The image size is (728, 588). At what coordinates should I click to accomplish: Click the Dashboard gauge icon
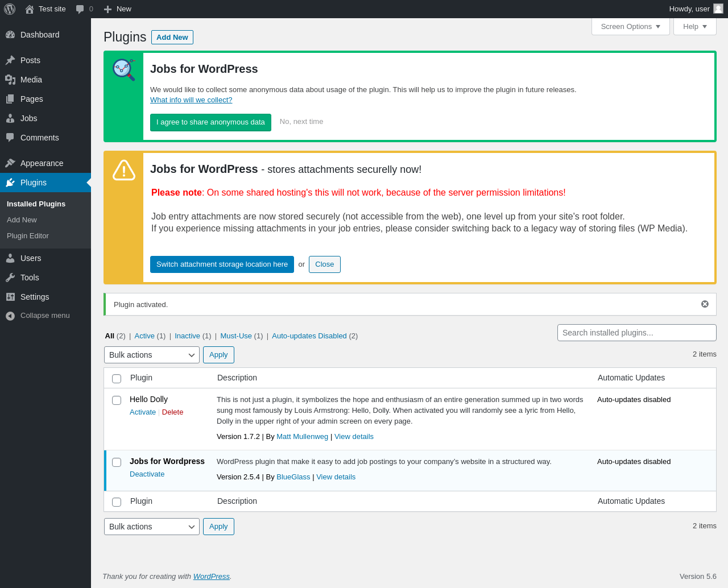tap(10, 35)
